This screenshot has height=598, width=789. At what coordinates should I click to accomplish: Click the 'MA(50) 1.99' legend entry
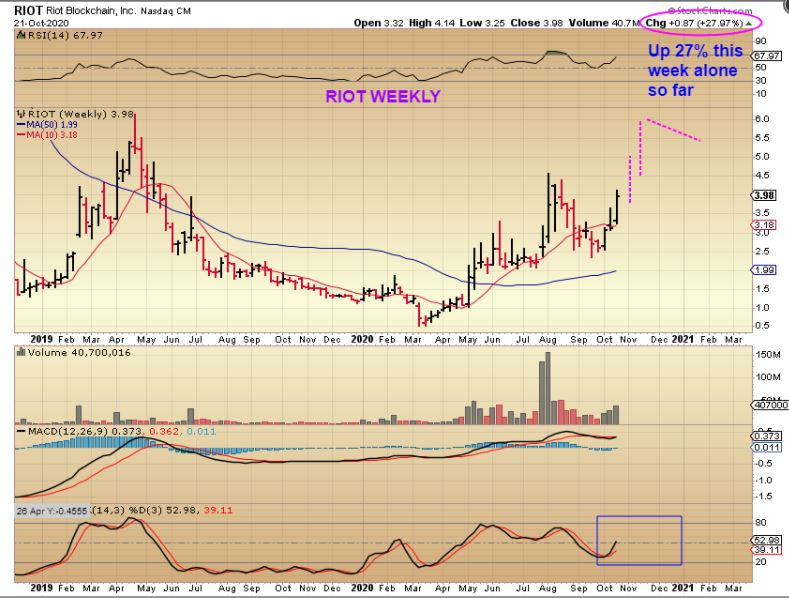pyautogui.click(x=52, y=125)
